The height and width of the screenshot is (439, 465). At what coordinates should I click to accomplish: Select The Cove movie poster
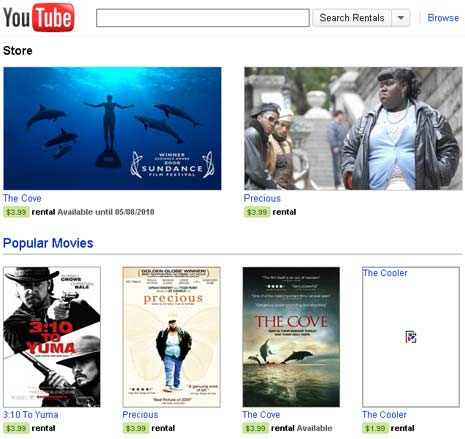pos(291,337)
